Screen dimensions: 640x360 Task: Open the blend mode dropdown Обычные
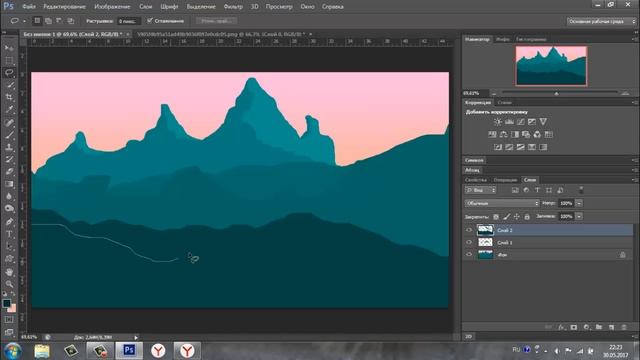click(502, 203)
